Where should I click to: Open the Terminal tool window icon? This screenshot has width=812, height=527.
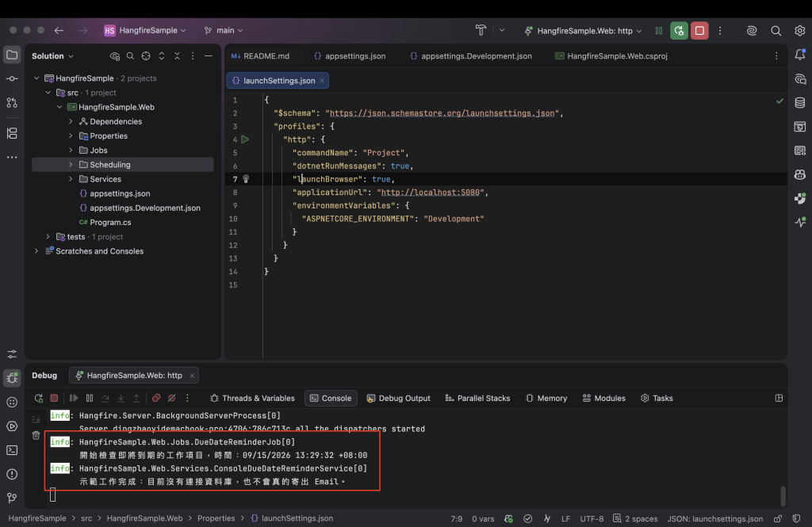pos(12,450)
